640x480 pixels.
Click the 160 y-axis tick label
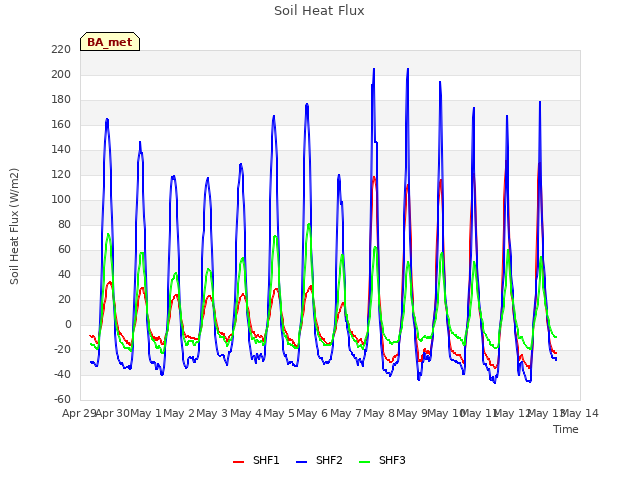coord(61,124)
